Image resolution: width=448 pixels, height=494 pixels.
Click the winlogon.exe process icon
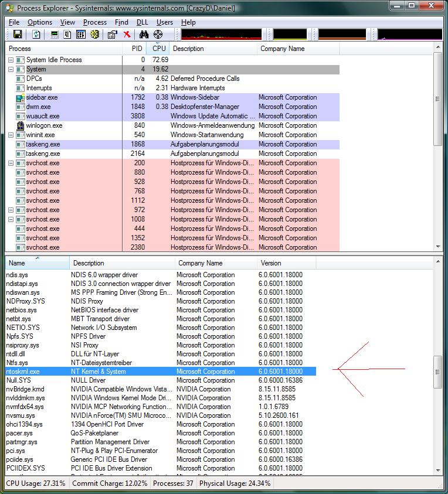(x=21, y=126)
